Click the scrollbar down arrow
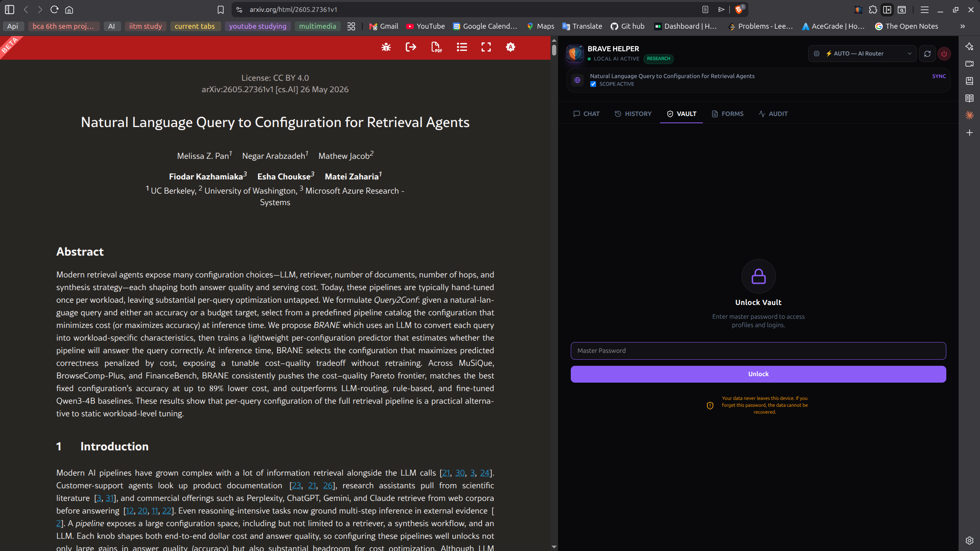The height and width of the screenshot is (551, 980). [x=554, y=547]
